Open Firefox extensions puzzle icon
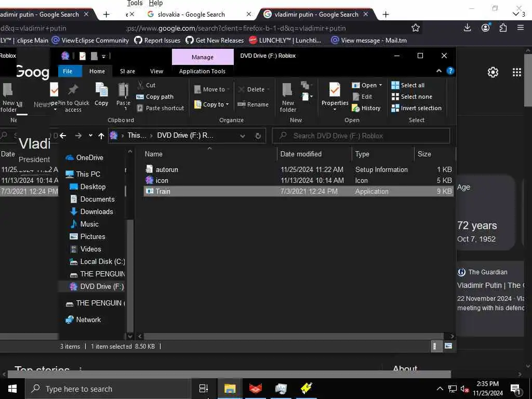The height and width of the screenshot is (399, 532). pos(503,28)
